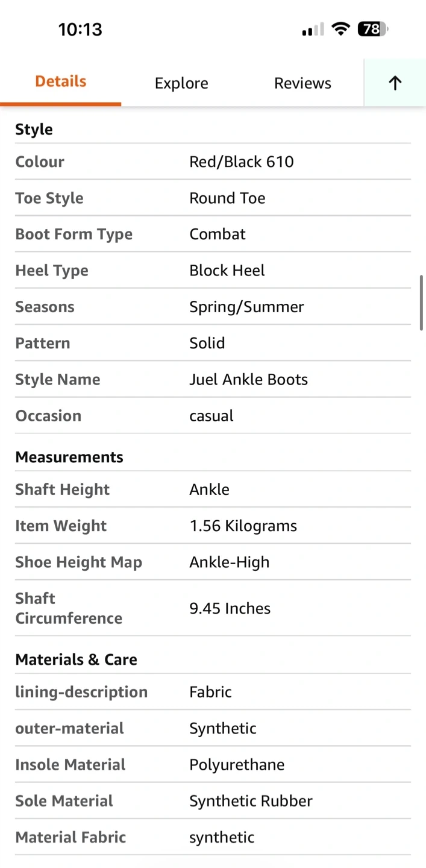
Task: Tap the 10:13 status bar clock
Action: [x=80, y=30]
